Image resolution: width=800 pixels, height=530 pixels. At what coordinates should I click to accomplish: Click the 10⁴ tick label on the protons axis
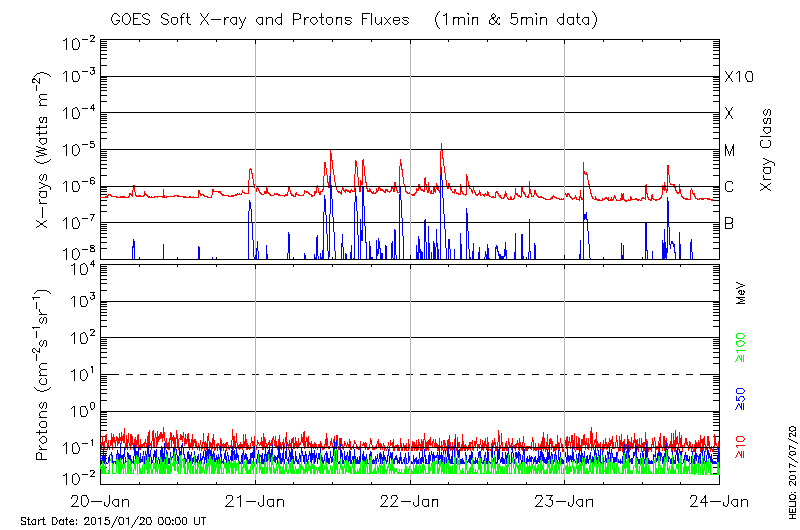click(80, 267)
